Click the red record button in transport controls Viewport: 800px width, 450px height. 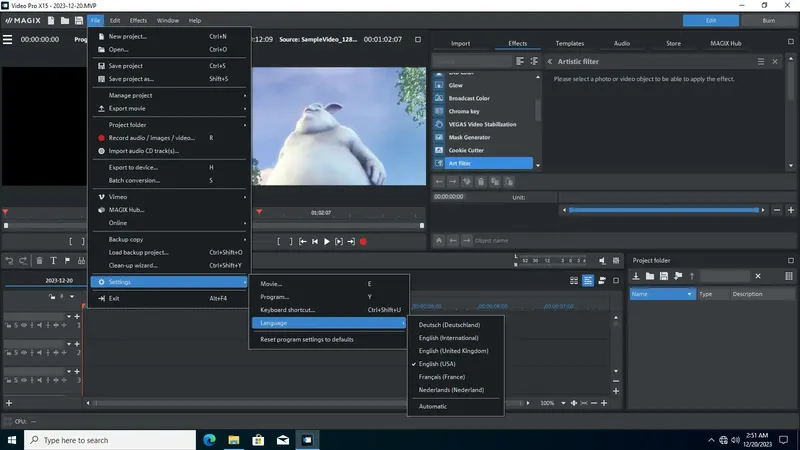363,241
